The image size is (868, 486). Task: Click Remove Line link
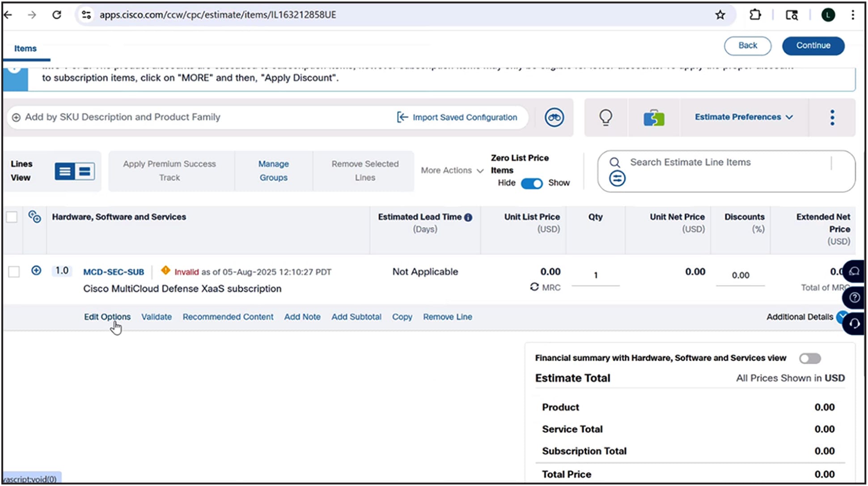448,317
